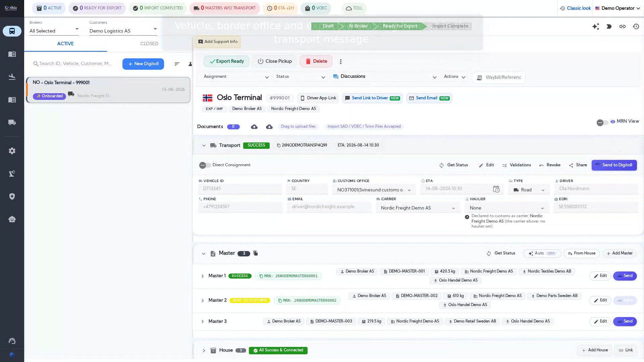
Task: Open the ETA calendar clock picker
Action: pyautogui.click(x=496, y=189)
